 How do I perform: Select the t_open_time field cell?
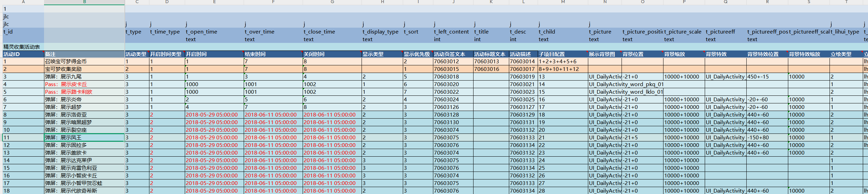tap(214, 32)
